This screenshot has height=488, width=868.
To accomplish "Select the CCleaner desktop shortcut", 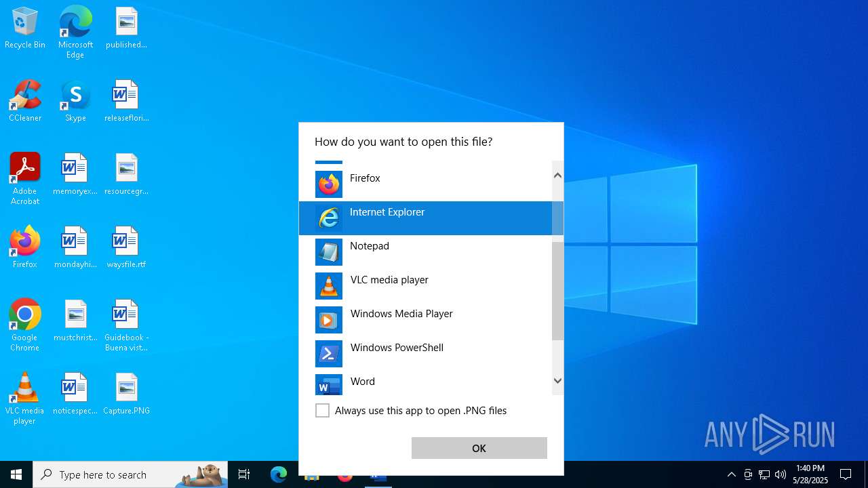I will point(25,102).
